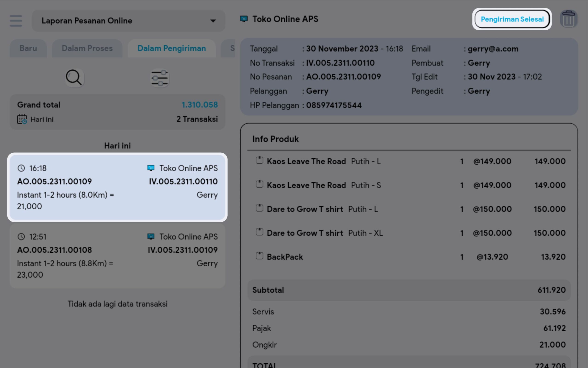Click box icon beside BackPack
Viewport: 588px width, 368px height.
coord(259,256)
